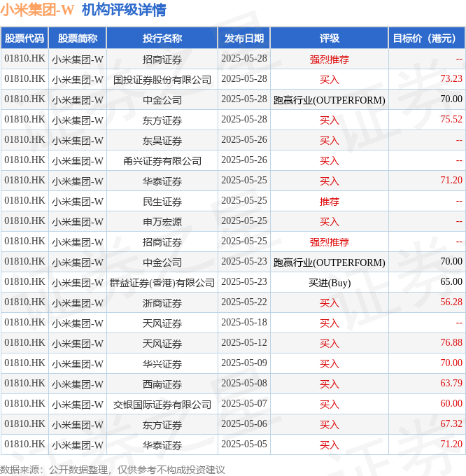Screen dimensions: 466x476
Task: Click the 股票简称 column header
Action: click(78, 38)
